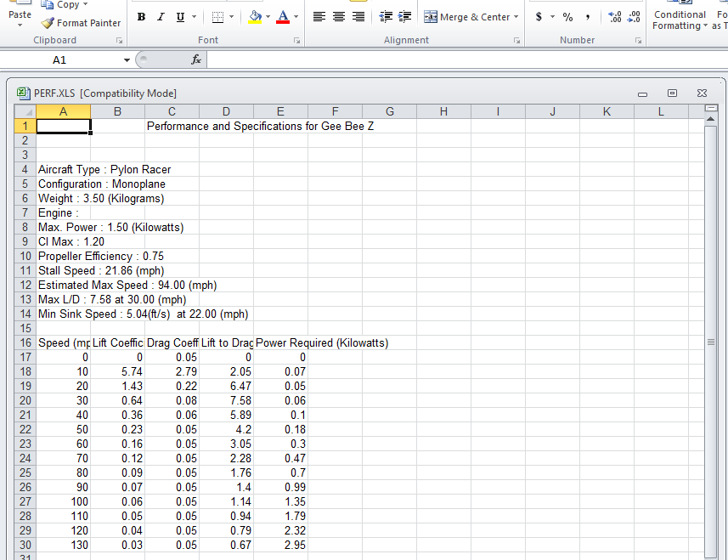
Task: Apply accounting dollar number format
Action: pyautogui.click(x=539, y=17)
